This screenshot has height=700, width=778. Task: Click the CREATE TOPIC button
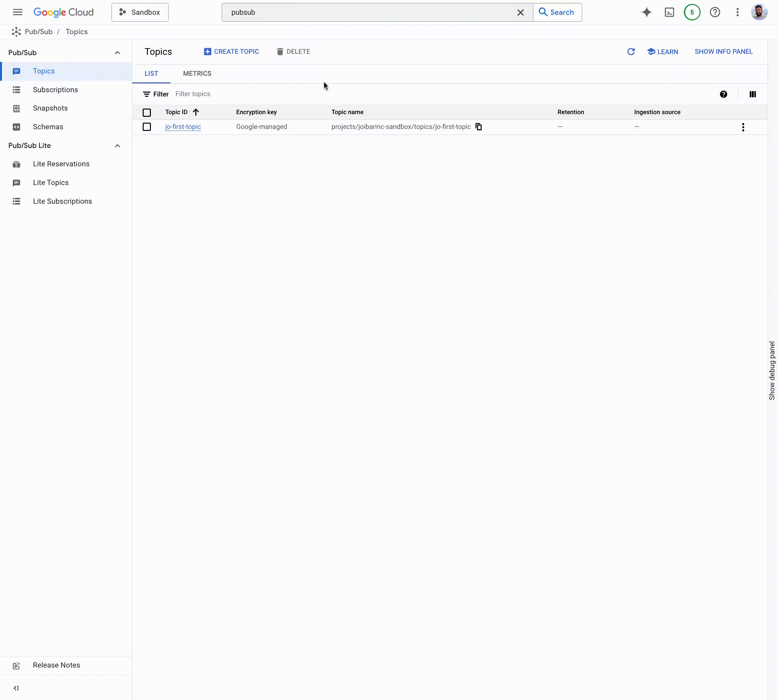point(231,51)
